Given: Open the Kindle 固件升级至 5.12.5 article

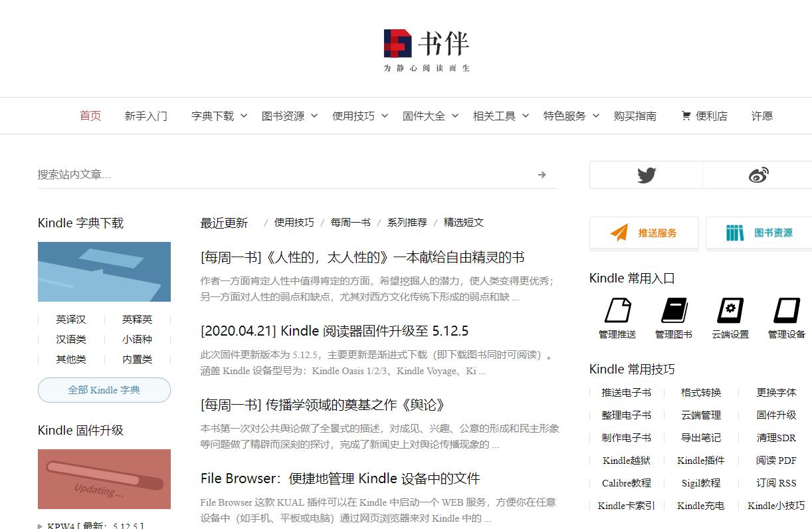Looking at the screenshot, I should pyautogui.click(x=334, y=331).
